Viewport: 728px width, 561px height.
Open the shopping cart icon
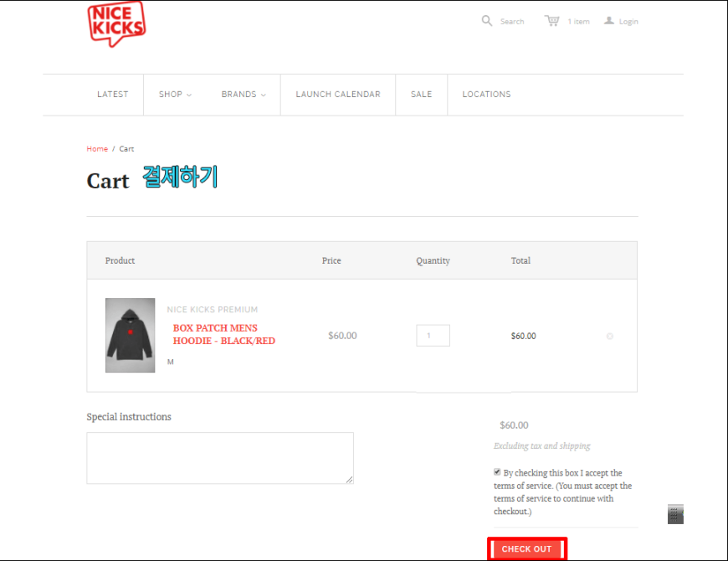pos(552,21)
